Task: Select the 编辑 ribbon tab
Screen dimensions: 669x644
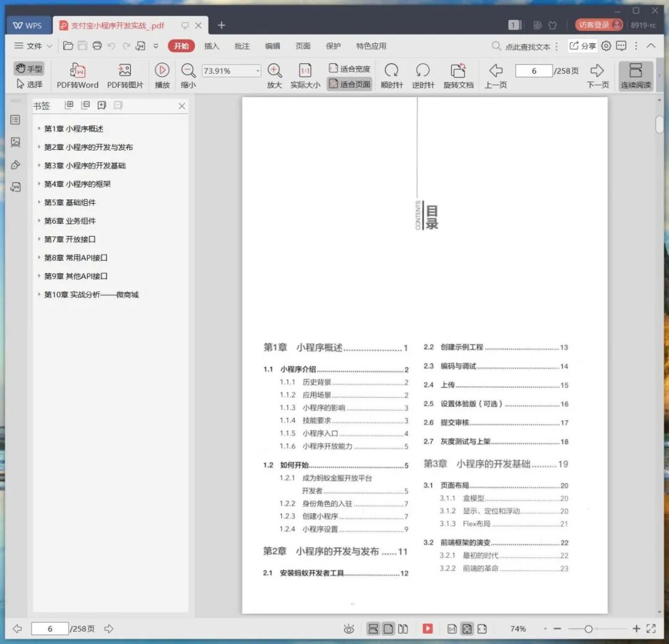Action: [x=272, y=46]
